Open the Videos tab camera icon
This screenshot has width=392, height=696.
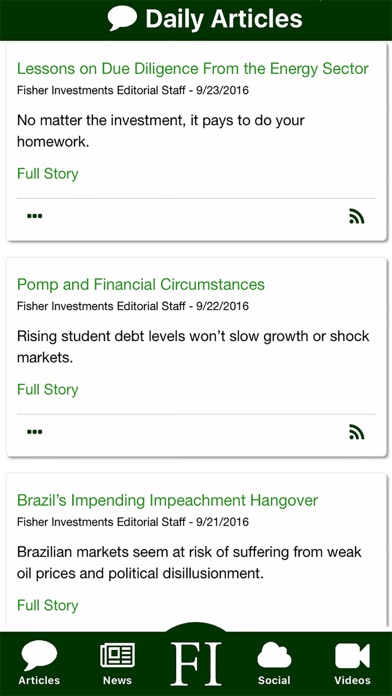coord(352,656)
